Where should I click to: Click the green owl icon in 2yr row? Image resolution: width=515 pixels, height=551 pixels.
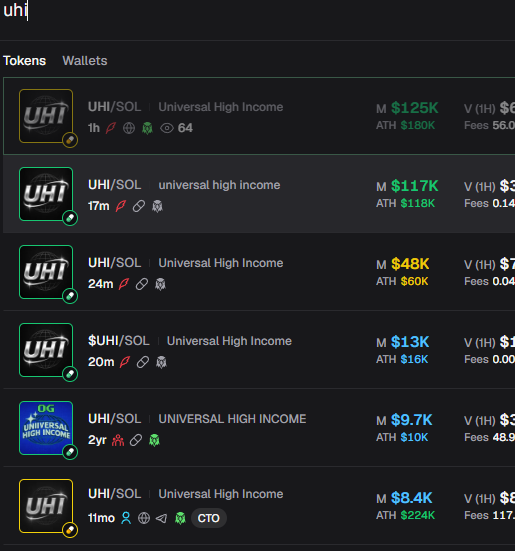click(155, 440)
